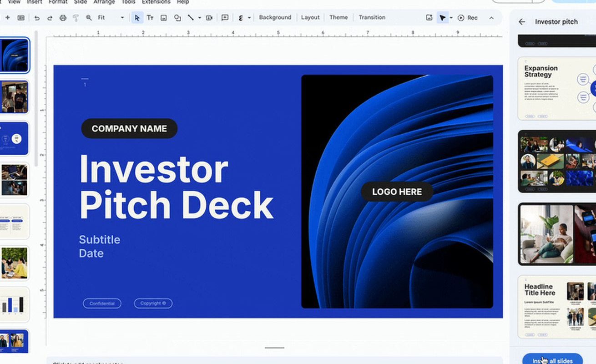
Task: Select the Line tool
Action: tap(191, 18)
